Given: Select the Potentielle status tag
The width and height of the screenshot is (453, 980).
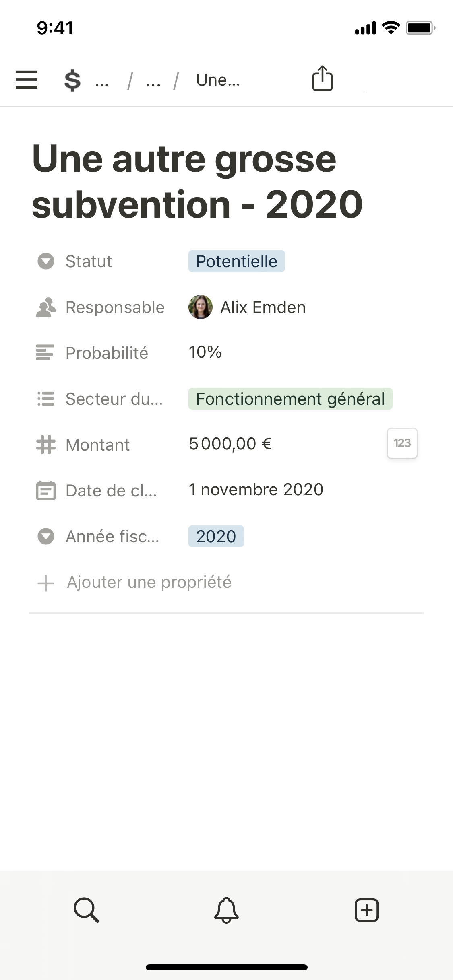Looking at the screenshot, I should pyautogui.click(x=236, y=261).
